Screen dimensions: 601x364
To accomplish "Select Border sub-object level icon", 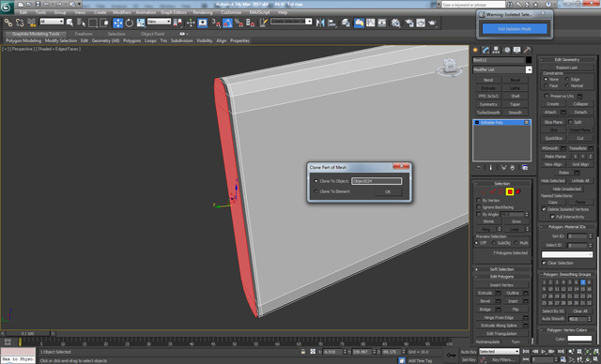I will tap(501, 191).
